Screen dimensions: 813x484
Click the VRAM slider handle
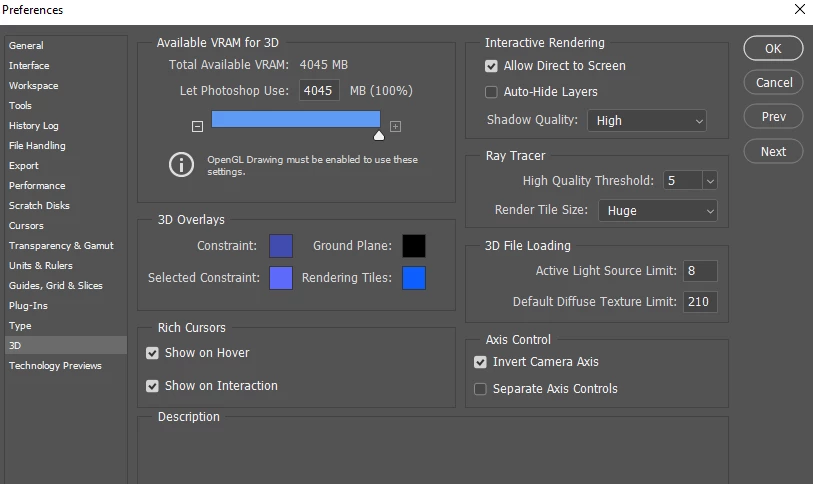pos(379,135)
